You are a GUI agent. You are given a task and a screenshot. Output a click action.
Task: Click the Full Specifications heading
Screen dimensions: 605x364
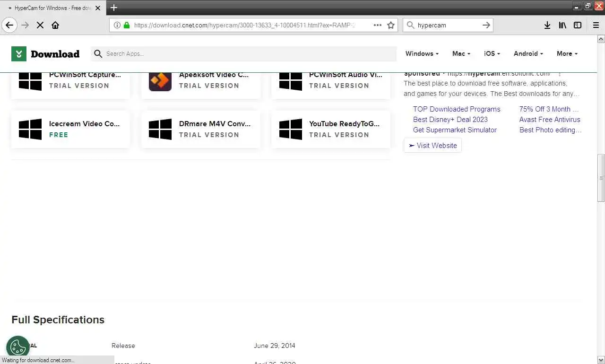(58, 320)
